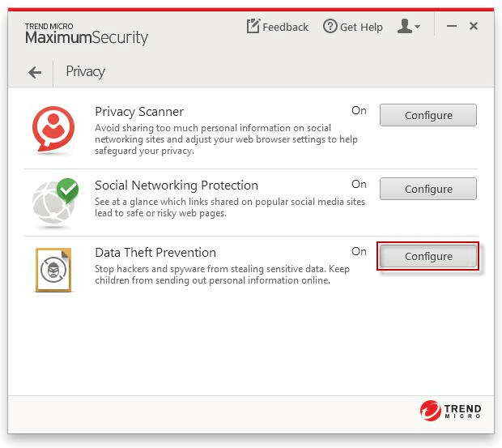This screenshot has width=502, height=448.
Task: Click the Privacy Scanner description text
Action: 226,139
